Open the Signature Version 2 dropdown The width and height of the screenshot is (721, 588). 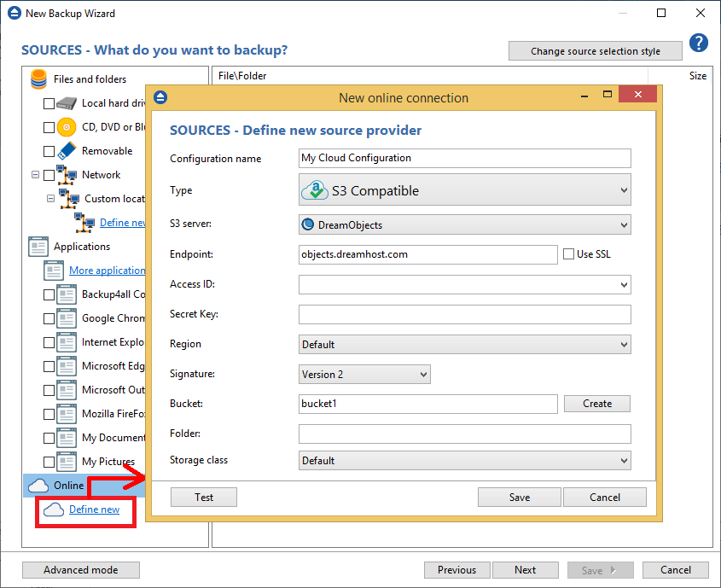[x=364, y=375]
